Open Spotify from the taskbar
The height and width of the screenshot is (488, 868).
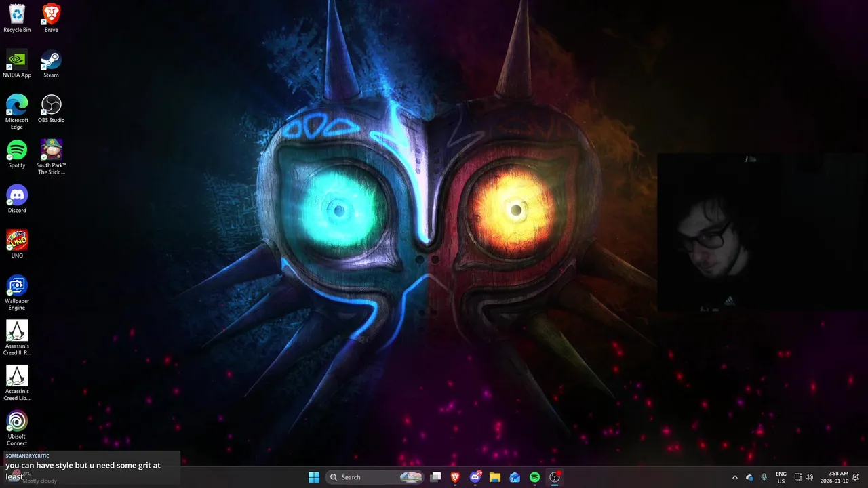pyautogui.click(x=534, y=477)
